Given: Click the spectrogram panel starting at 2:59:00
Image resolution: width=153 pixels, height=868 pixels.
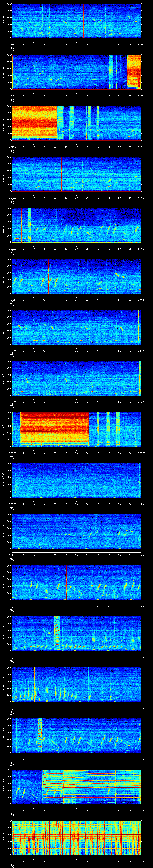Looking at the screenshot, I should point(76,429).
